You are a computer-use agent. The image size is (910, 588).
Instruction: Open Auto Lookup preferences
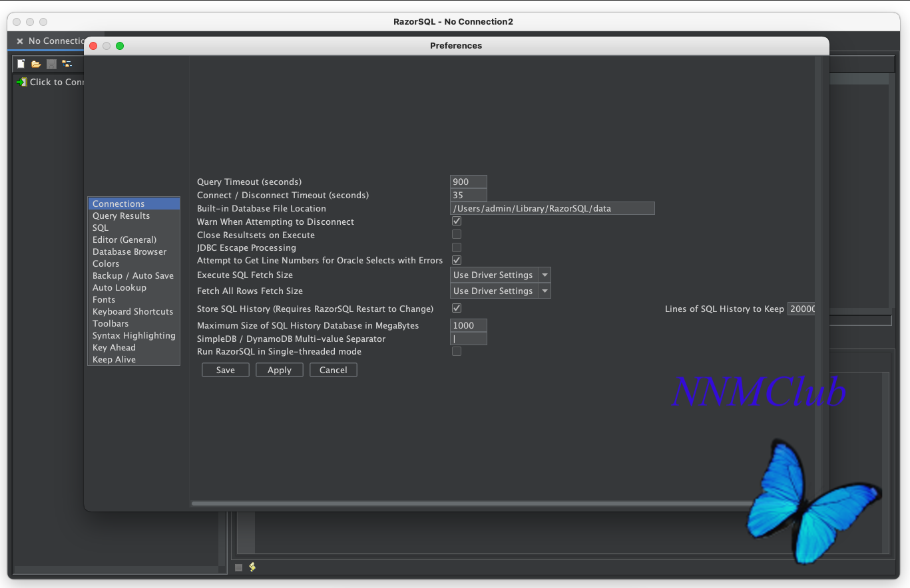134,287
